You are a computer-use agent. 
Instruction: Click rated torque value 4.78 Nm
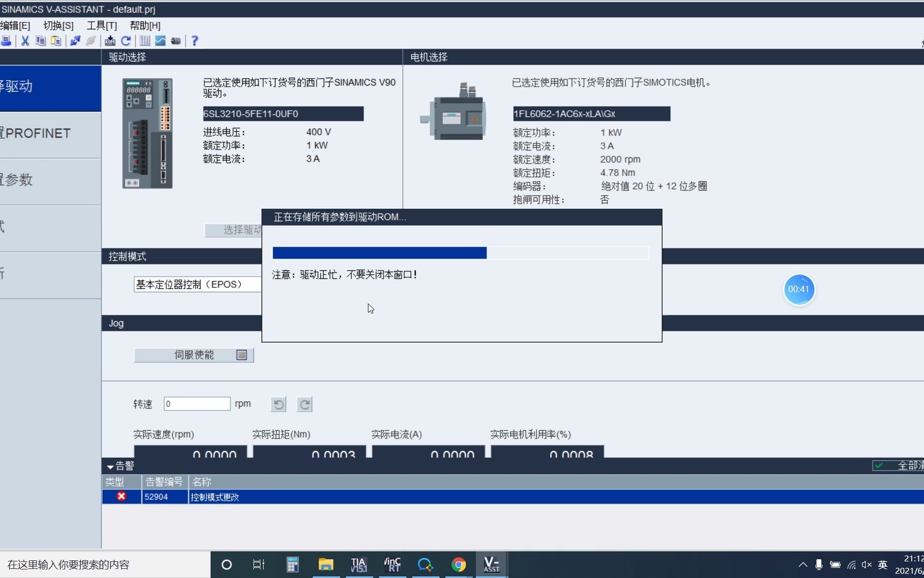point(618,173)
